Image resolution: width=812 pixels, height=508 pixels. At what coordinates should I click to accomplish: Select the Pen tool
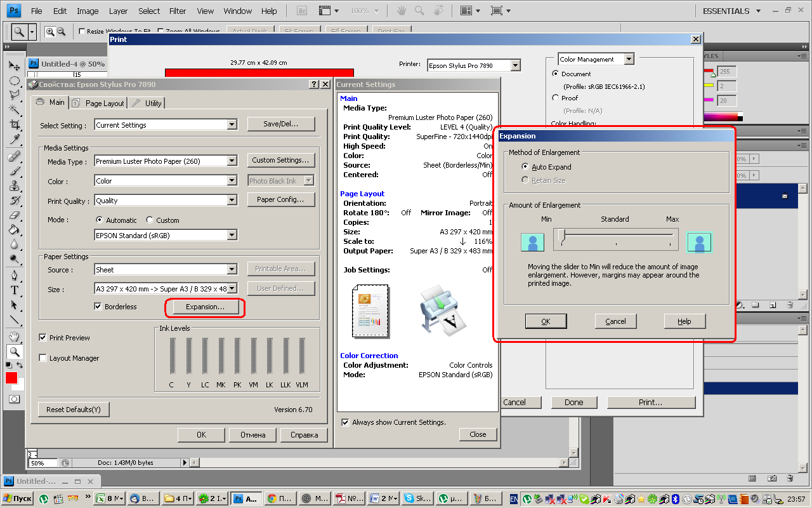click(14, 276)
